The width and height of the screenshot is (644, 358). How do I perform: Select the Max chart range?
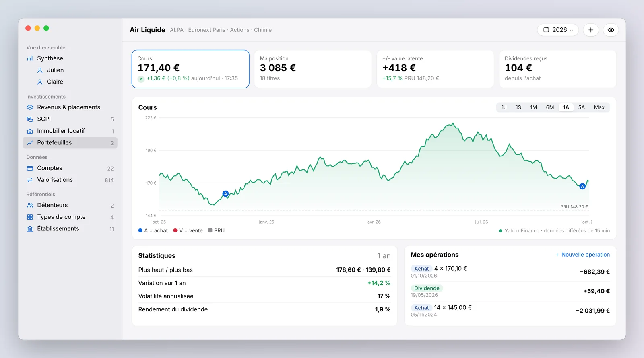coord(599,107)
